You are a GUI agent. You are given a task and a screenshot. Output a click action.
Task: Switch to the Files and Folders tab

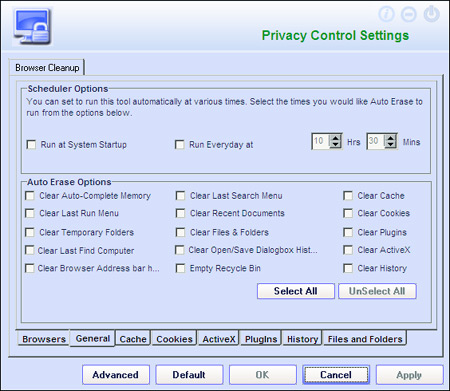point(365,339)
